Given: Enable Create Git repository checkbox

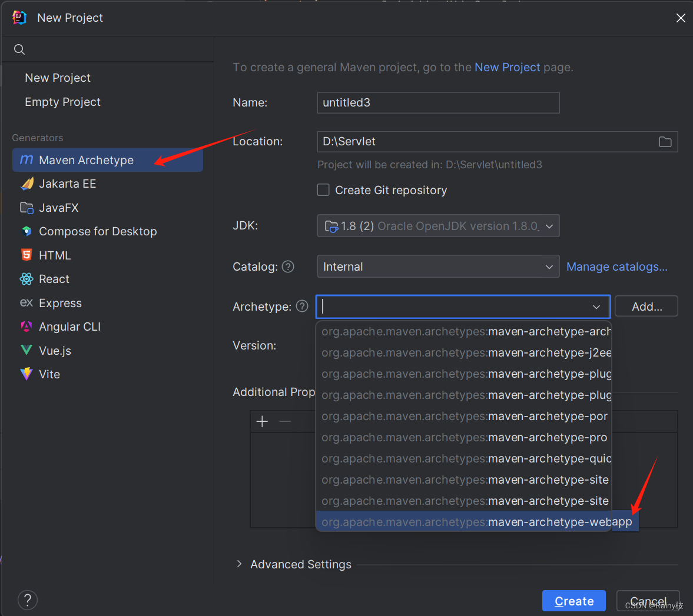Looking at the screenshot, I should tap(323, 190).
